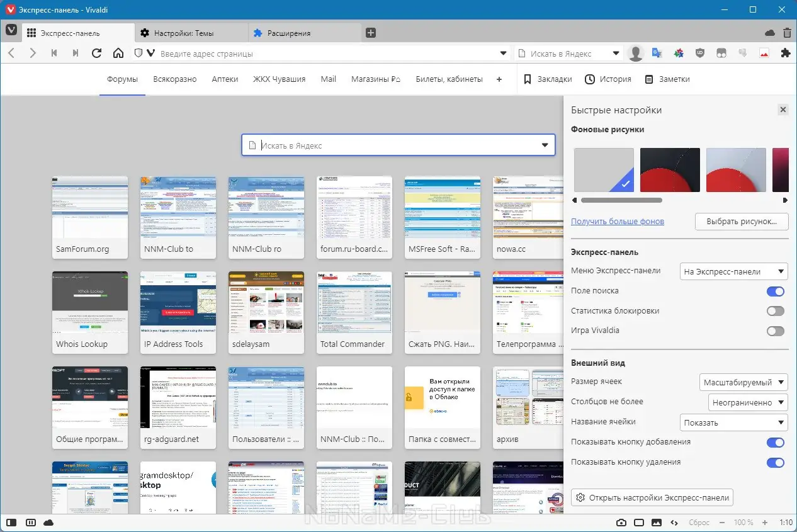Switch to Настройки: Темы tab
Image resolution: width=797 pixels, height=532 pixels.
tap(191, 33)
